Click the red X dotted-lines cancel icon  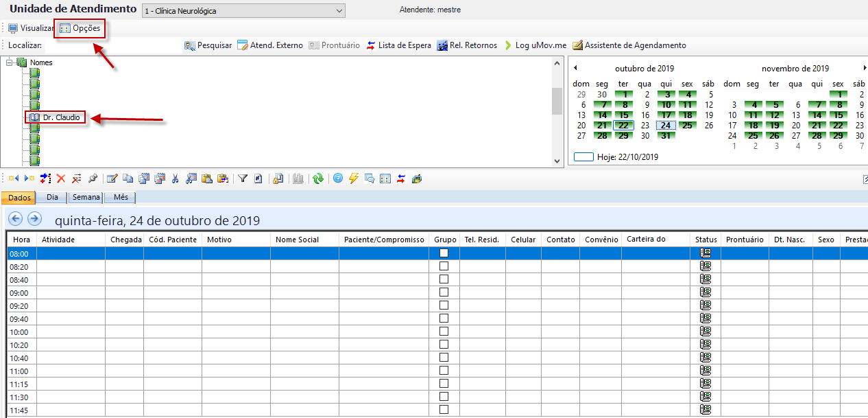point(77,178)
